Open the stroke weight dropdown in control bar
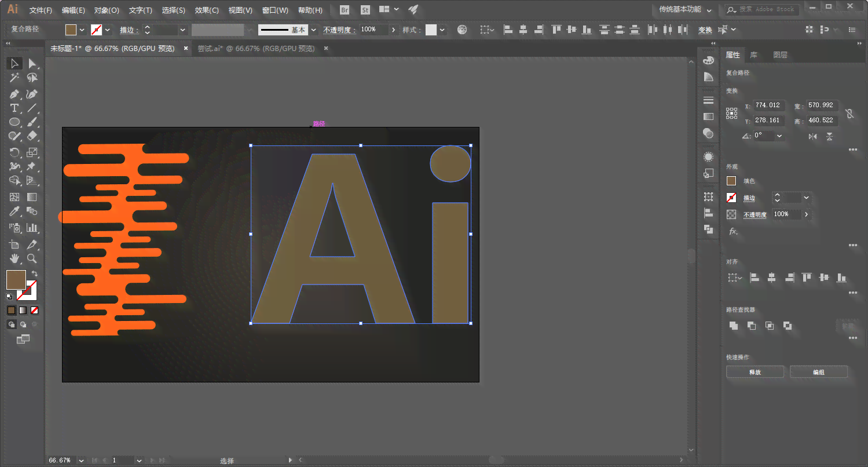This screenshot has height=467, width=868. (183, 30)
